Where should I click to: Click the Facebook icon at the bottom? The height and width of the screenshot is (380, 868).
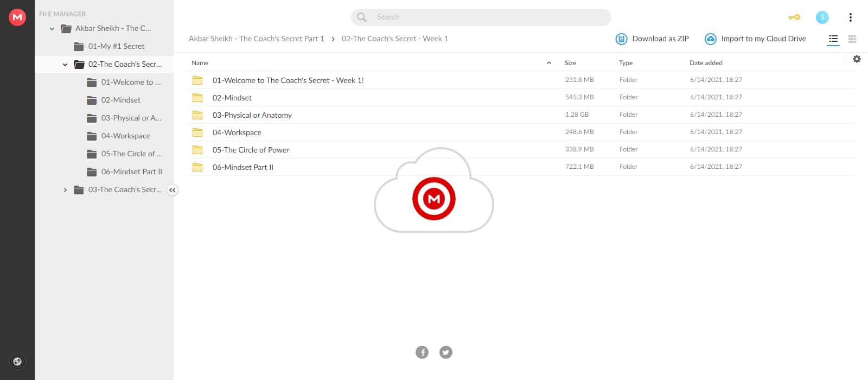click(x=422, y=352)
